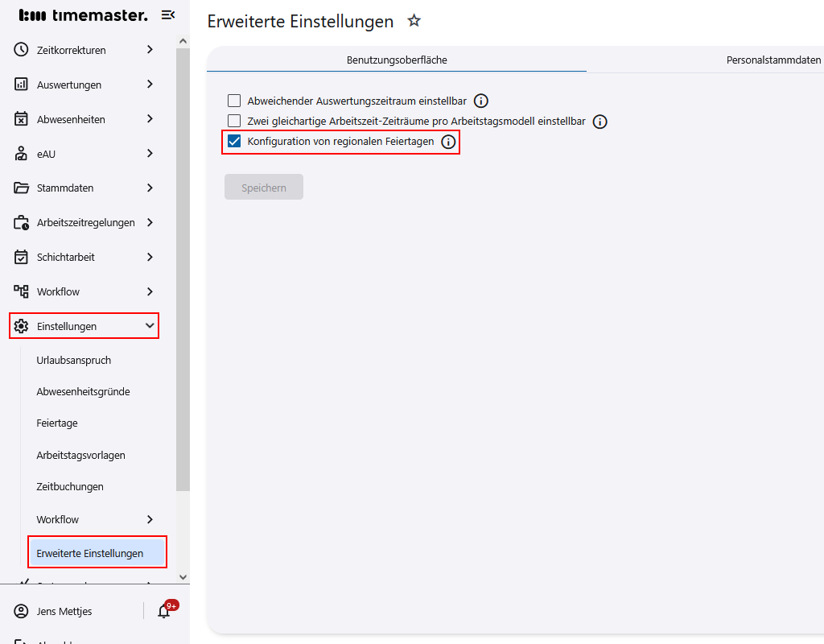This screenshot has height=644, width=824.
Task: Select the Benutzungsoberfläche tab
Action: point(397,60)
